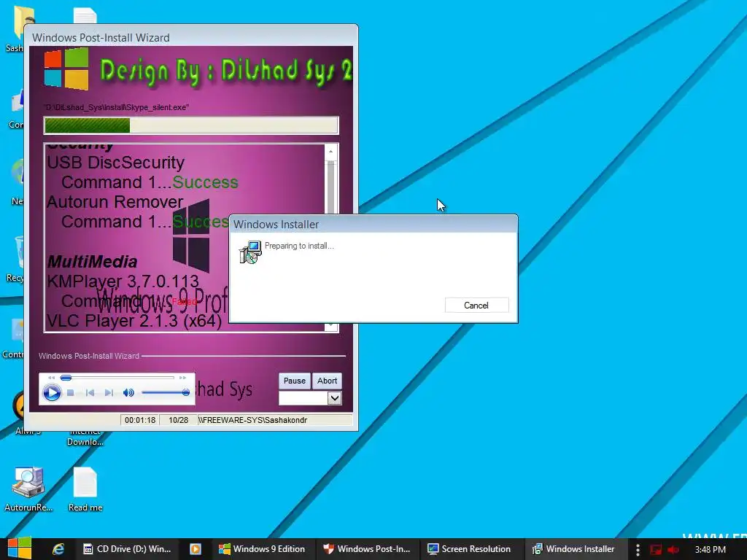Show hidden tray icons dots
Viewport: 747px width, 560px height.
[x=638, y=550]
